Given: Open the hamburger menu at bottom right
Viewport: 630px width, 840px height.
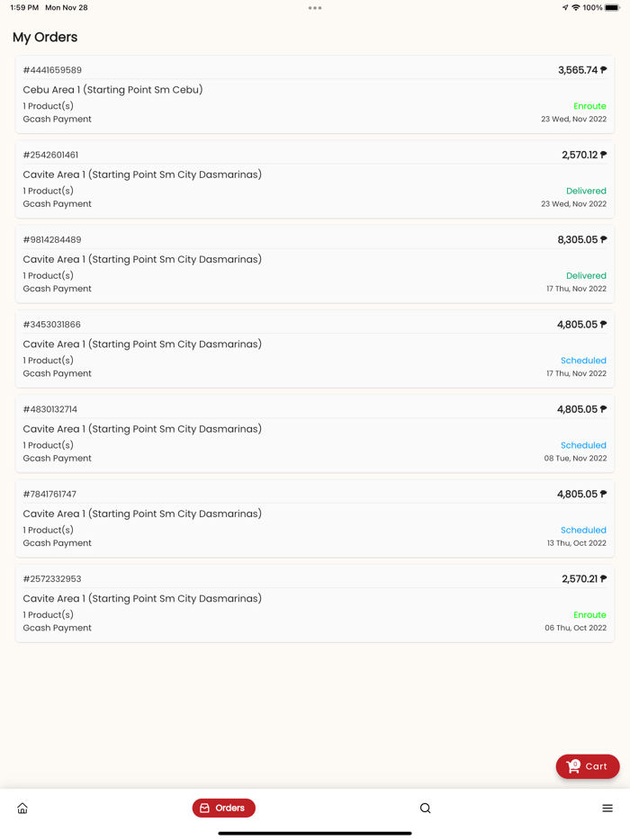Looking at the screenshot, I should pyautogui.click(x=607, y=808).
